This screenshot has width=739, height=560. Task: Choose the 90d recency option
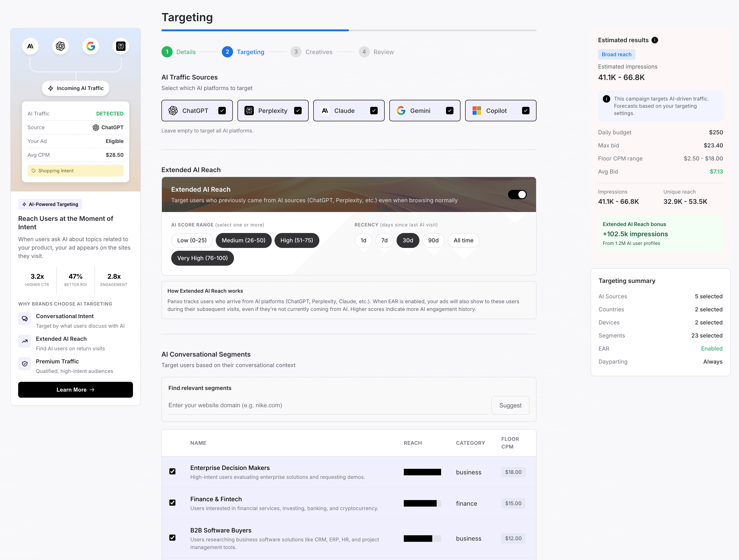(433, 240)
